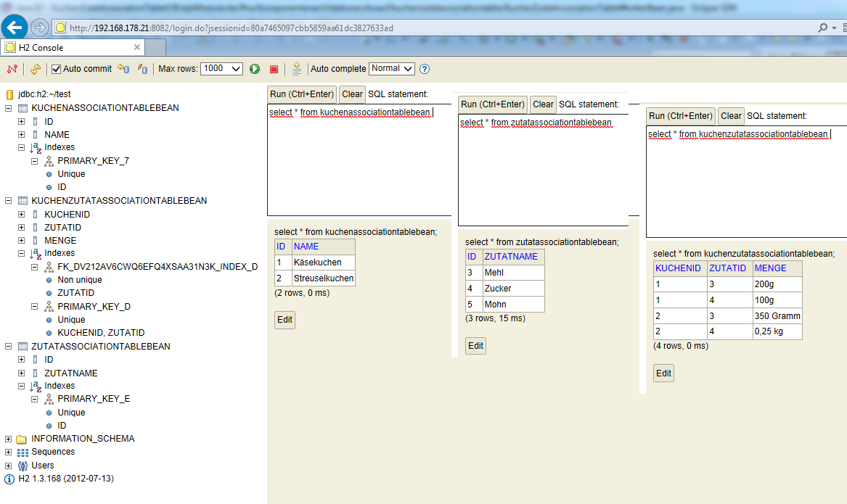This screenshot has height=504, width=847.
Task: Clear the kuchenassociationtablebean SQL statement
Action: [x=352, y=94]
